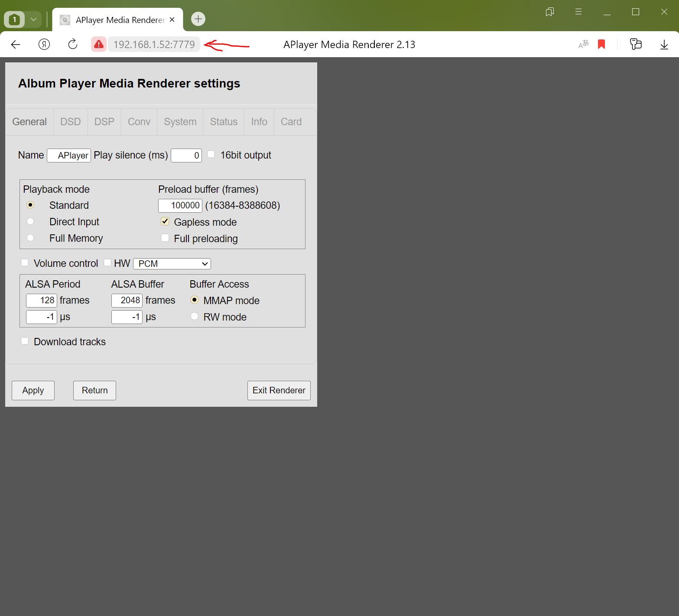Open the browser hamburger menu
This screenshot has height=616, width=679.
pyautogui.click(x=578, y=12)
